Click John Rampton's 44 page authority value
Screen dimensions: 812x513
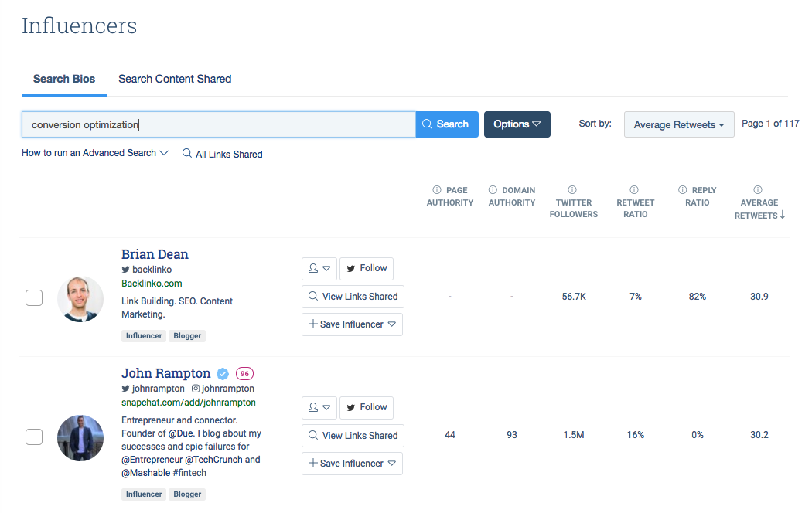click(450, 436)
